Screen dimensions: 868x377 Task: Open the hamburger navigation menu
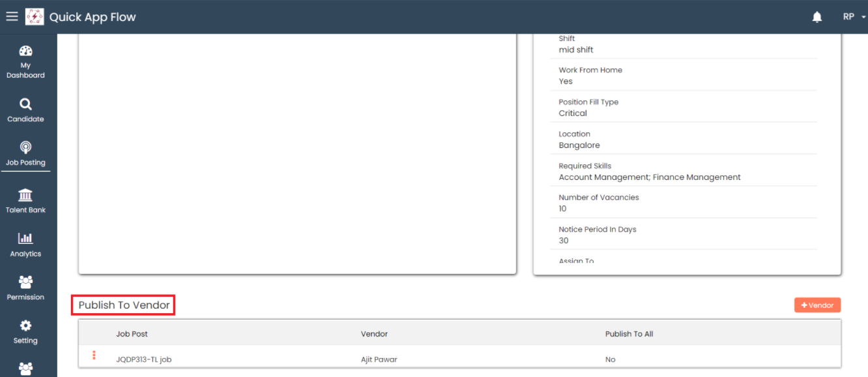(x=12, y=17)
